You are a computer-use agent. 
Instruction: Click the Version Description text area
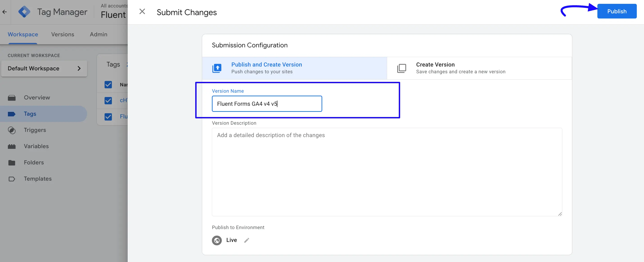tap(387, 172)
